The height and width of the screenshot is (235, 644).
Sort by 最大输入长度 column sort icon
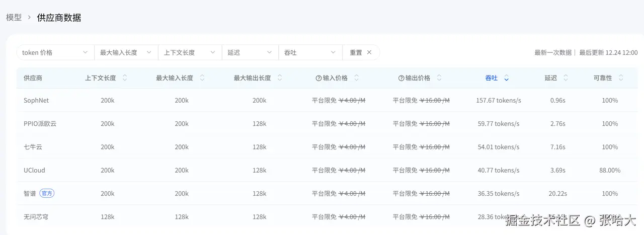(x=202, y=78)
